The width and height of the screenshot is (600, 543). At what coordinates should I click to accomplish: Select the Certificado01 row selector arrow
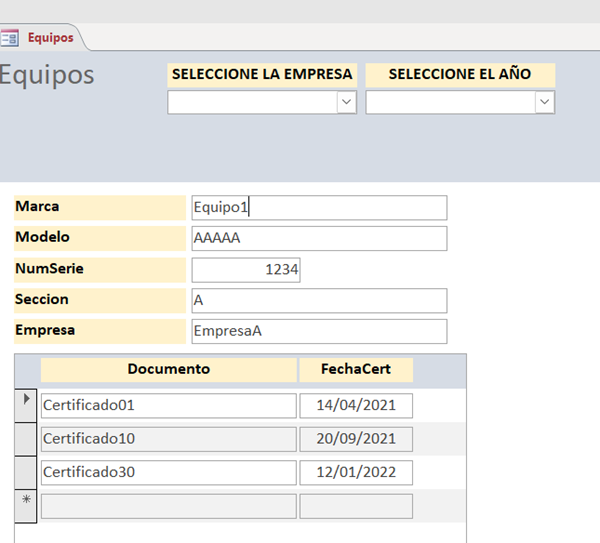click(x=26, y=405)
